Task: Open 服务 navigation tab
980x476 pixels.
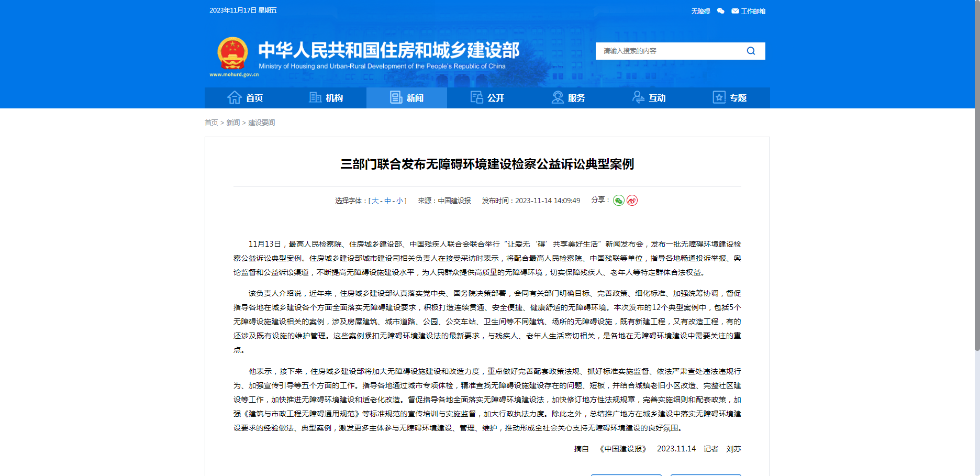Action: pos(568,98)
